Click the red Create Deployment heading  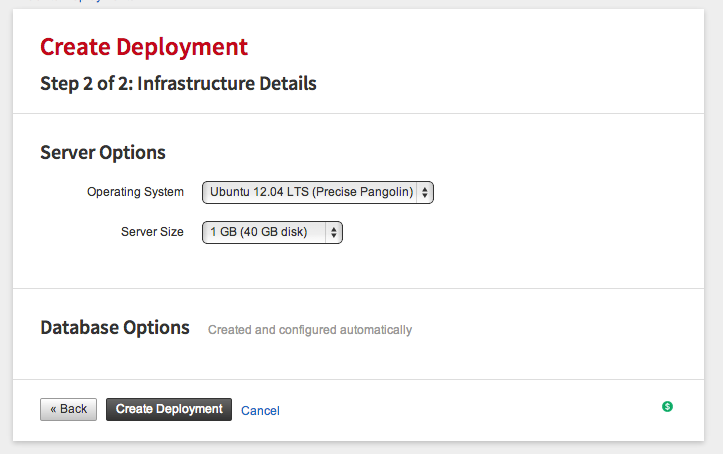tap(144, 47)
